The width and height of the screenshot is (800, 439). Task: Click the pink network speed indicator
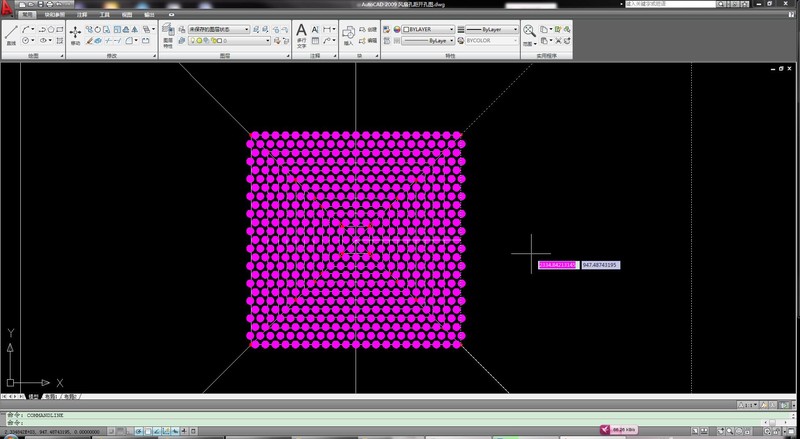pyautogui.click(x=615, y=428)
